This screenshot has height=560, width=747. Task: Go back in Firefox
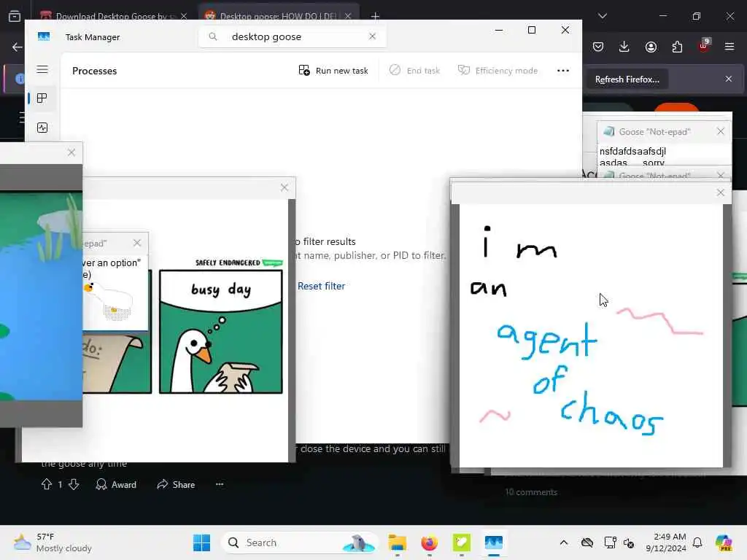click(x=18, y=47)
